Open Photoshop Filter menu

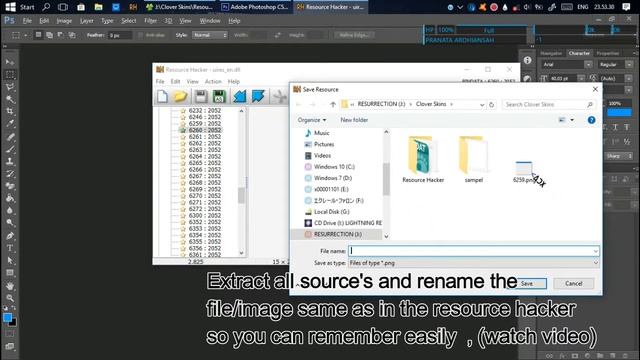click(150, 21)
